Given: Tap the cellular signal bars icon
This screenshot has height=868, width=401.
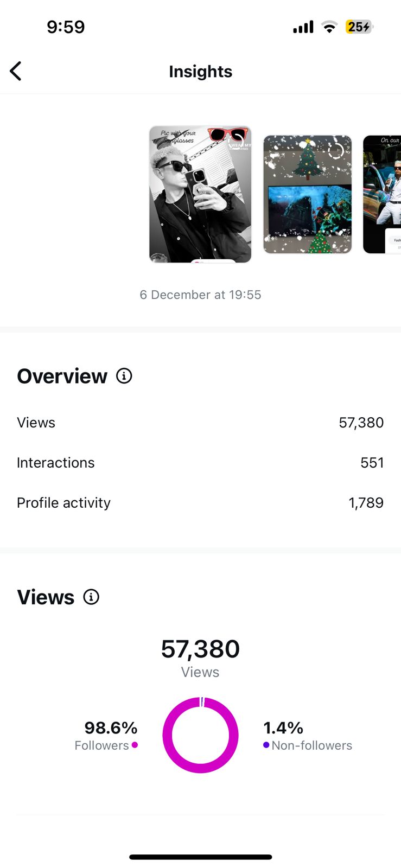Looking at the screenshot, I should 303,27.
